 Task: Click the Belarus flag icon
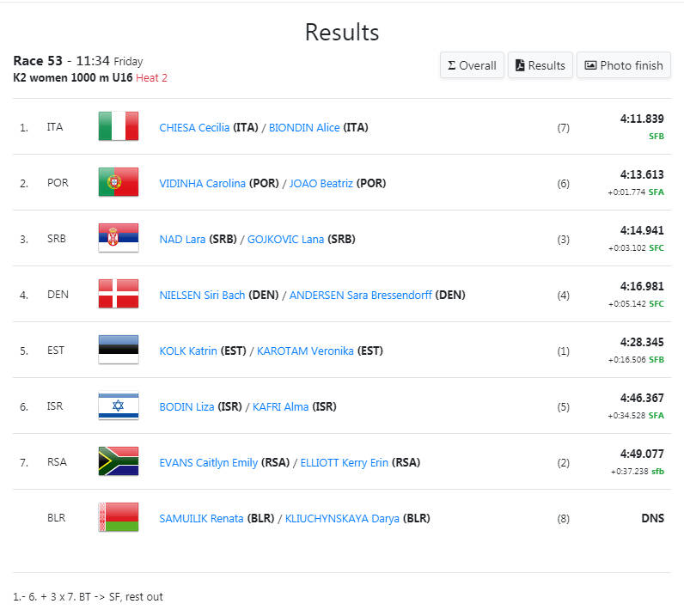coord(119,517)
